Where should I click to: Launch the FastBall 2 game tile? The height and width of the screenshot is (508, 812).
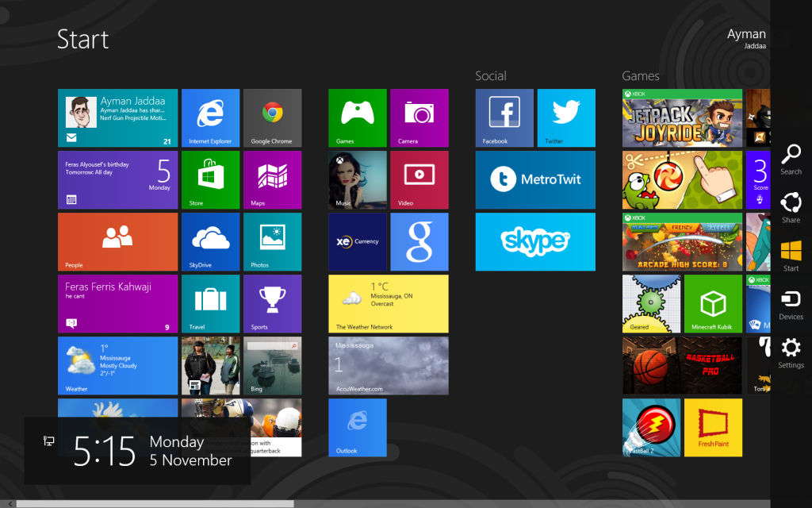click(x=652, y=428)
